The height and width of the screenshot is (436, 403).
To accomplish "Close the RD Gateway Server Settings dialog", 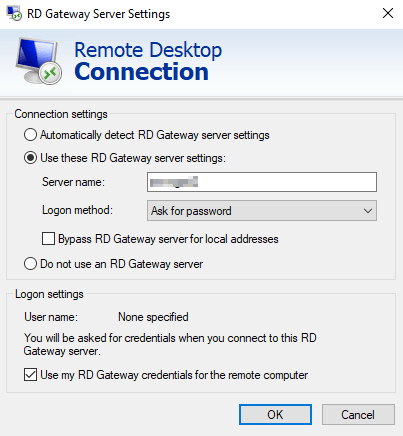I will click(388, 13).
